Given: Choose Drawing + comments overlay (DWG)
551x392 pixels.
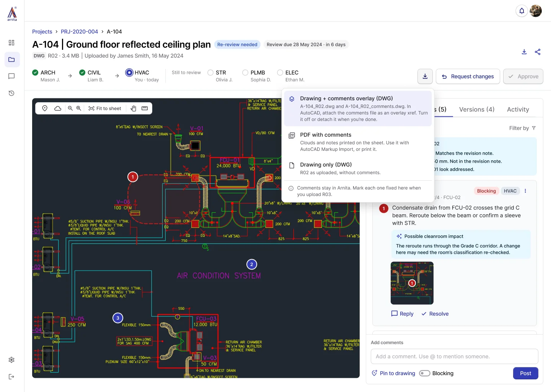Looking at the screenshot, I should (x=358, y=108).
